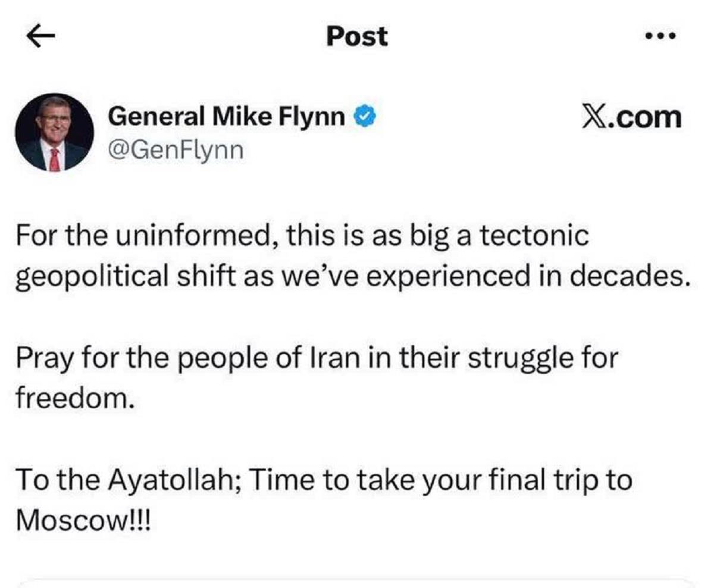Open the General Mike Flynn display name
This screenshot has height=588, width=714.
click(x=227, y=117)
